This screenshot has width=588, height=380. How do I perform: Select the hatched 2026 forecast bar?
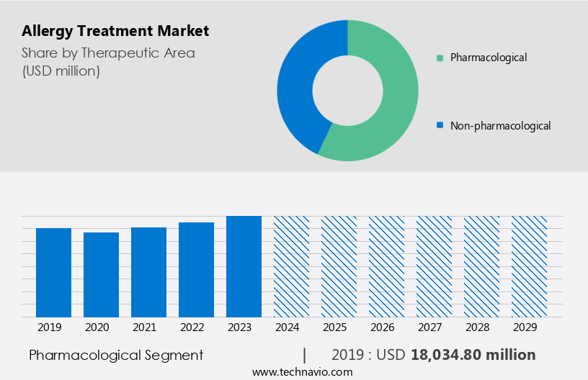point(386,266)
